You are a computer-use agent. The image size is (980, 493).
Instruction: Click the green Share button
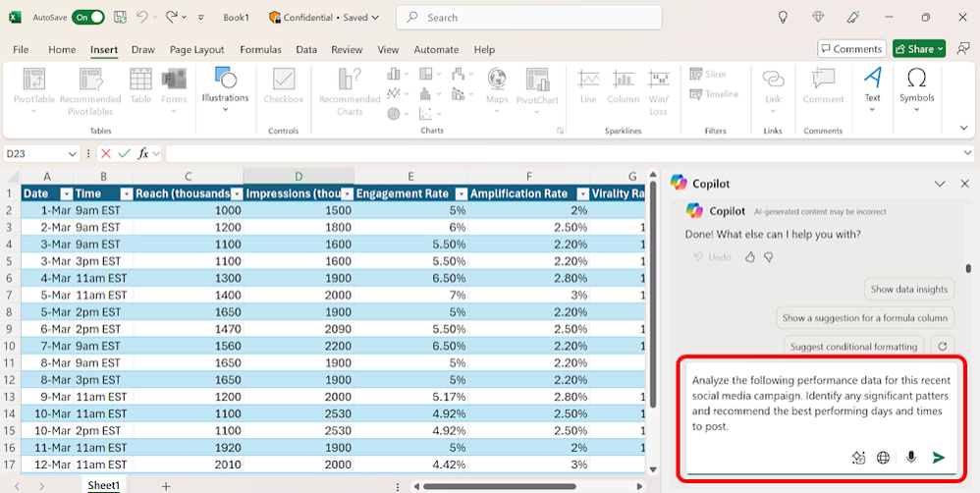point(919,49)
